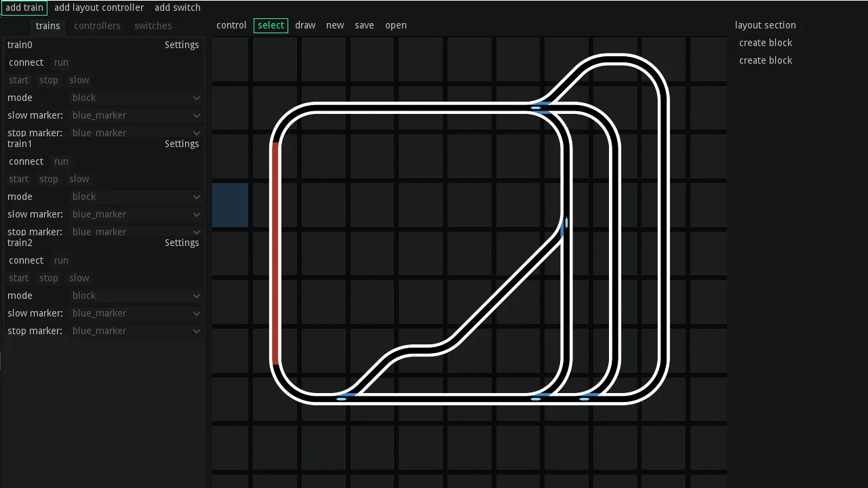The width and height of the screenshot is (868, 488).
Task: Enable draw mode
Action: click(305, 25)
